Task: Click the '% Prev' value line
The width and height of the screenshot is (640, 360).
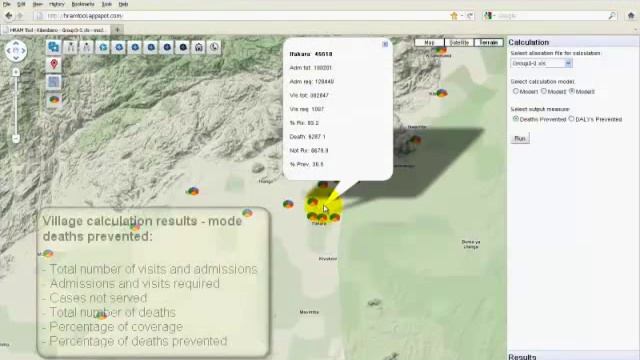Action: click(x=306, y=164)
